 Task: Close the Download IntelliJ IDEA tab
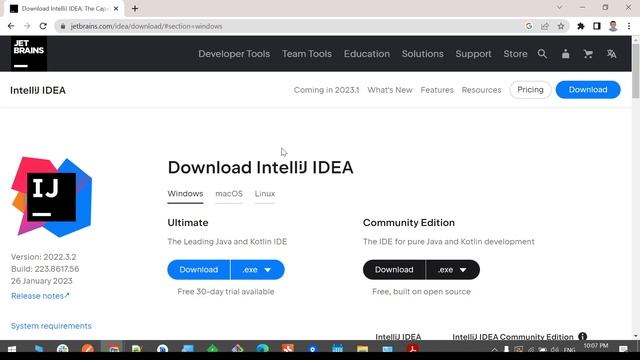pos(116,8)
